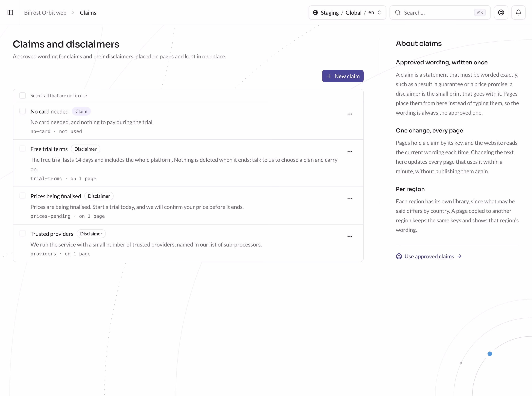This screenshot has height=396, width=532.
Task: Click the arrow after Use approved claims
Action: point(459,256)
